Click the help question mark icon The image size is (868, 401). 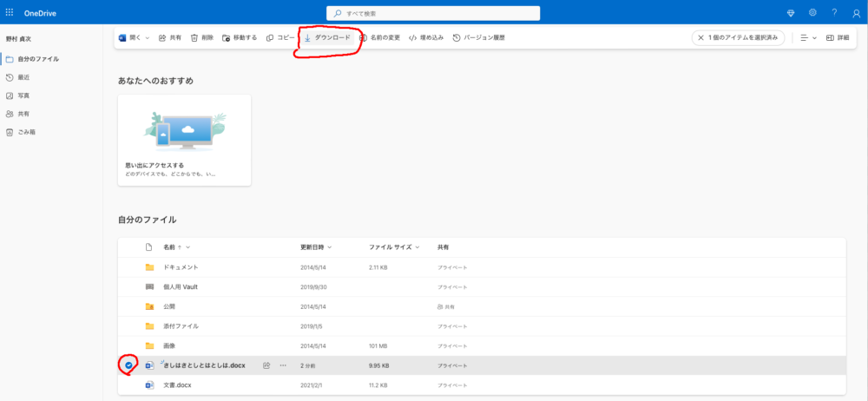point(834,13)
